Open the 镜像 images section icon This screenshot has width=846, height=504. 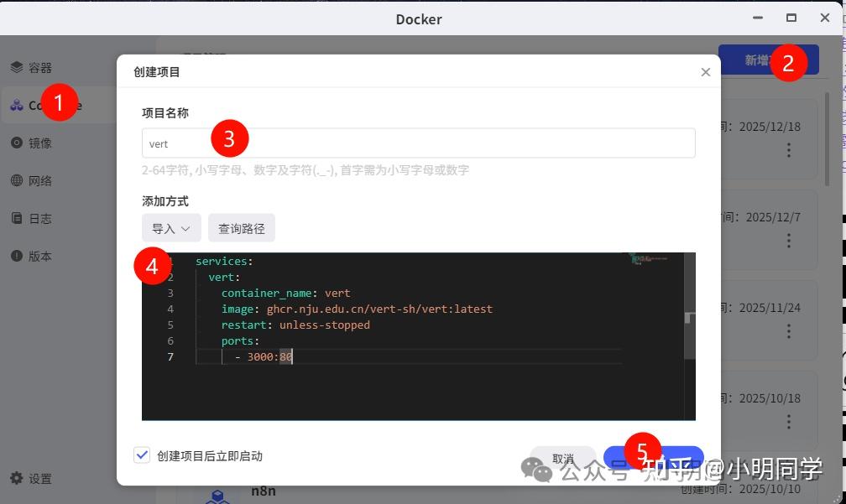coord(17,143)
